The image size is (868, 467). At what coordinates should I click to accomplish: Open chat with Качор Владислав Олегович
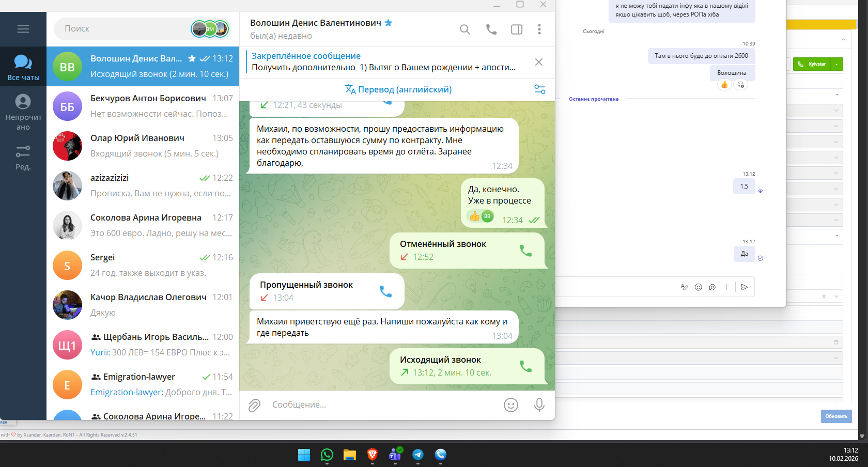[143, 305]
